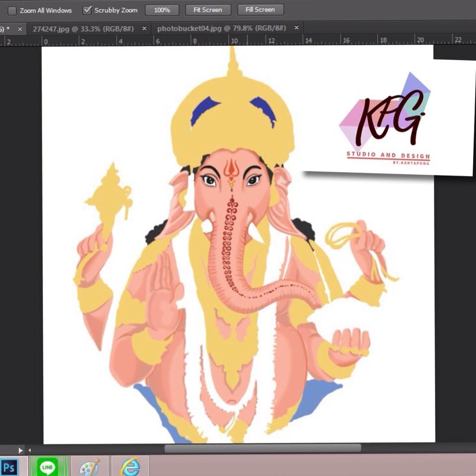Click the Fit Screen button

click(208, 10)
